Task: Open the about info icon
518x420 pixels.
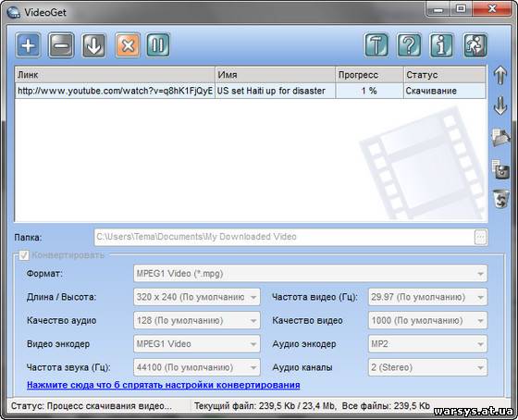Action: [442, 45]
